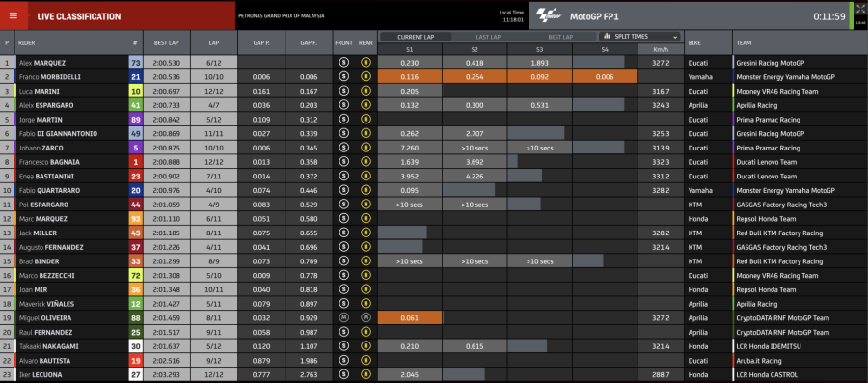Switch to Current Lap view

(416, 37)
